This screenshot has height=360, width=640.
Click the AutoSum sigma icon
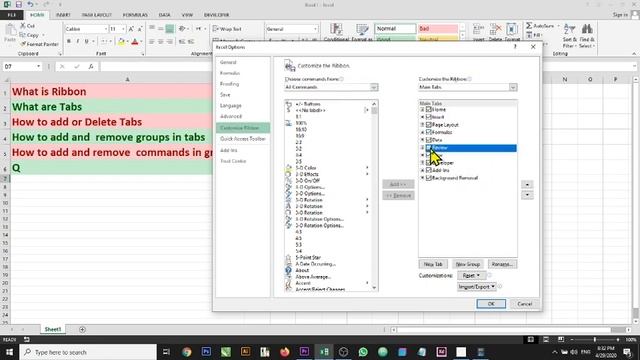(x=529, y=26)
